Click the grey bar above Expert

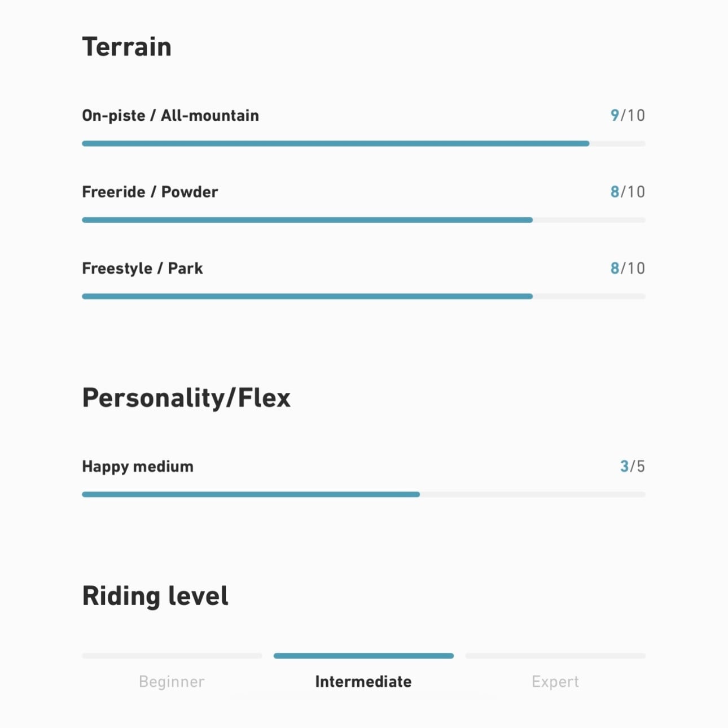coord(555,656)
